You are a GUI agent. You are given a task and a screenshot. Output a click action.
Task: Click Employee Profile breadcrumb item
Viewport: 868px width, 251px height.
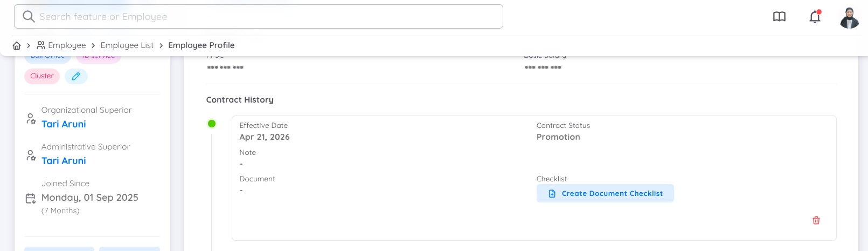pos(202,45)
